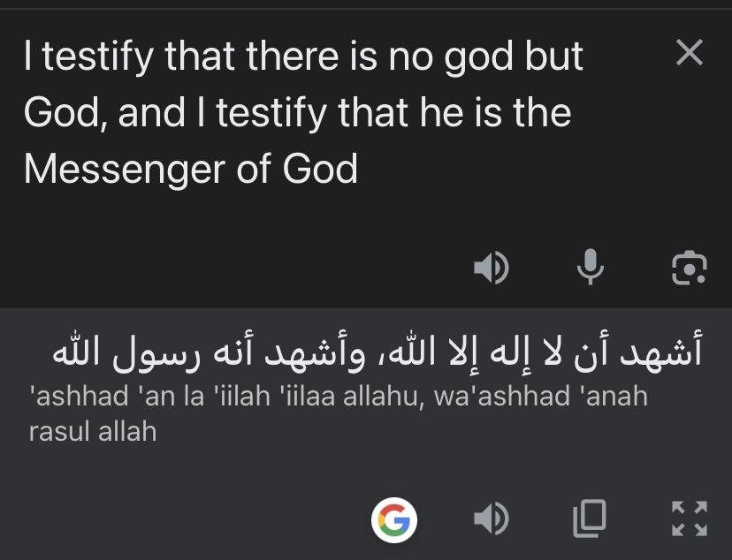Listen to the English source text

[491, 268]
